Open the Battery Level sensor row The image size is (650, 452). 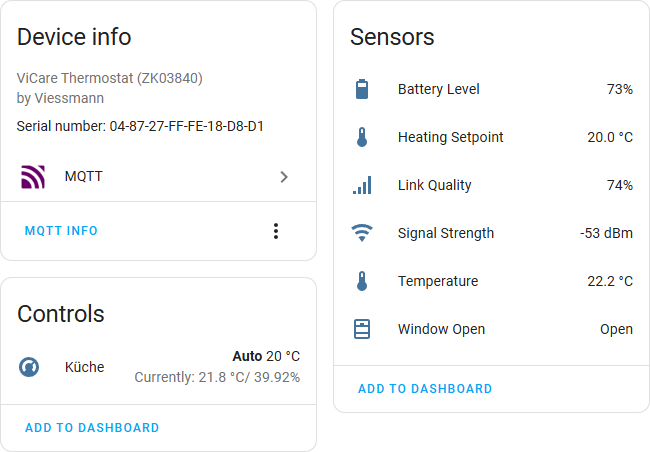[439, 90]
